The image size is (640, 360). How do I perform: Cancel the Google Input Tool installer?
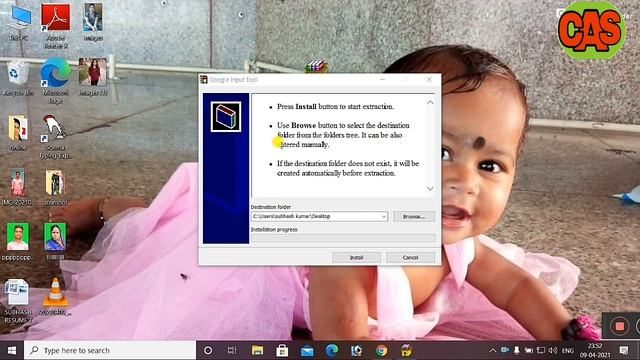[x=410, y=258]
